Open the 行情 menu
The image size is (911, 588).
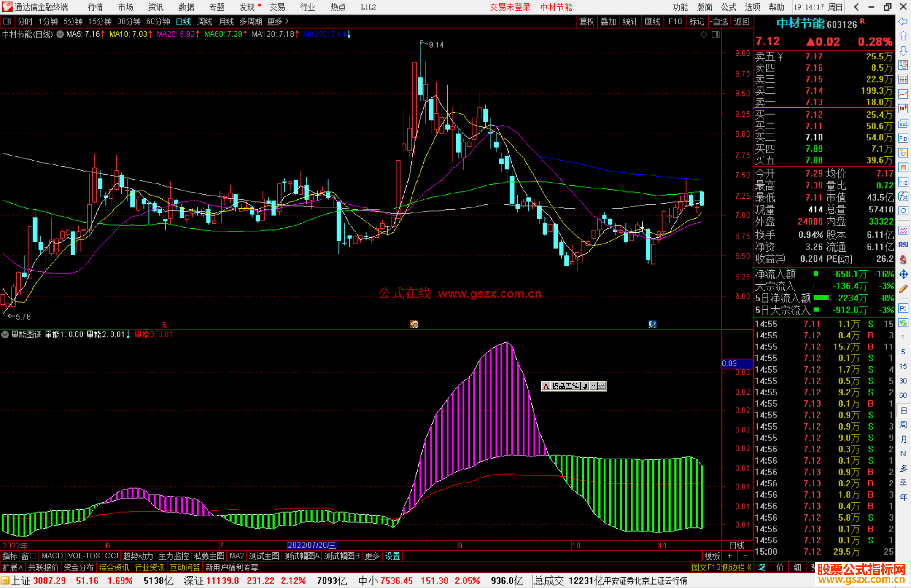(95, 7)
